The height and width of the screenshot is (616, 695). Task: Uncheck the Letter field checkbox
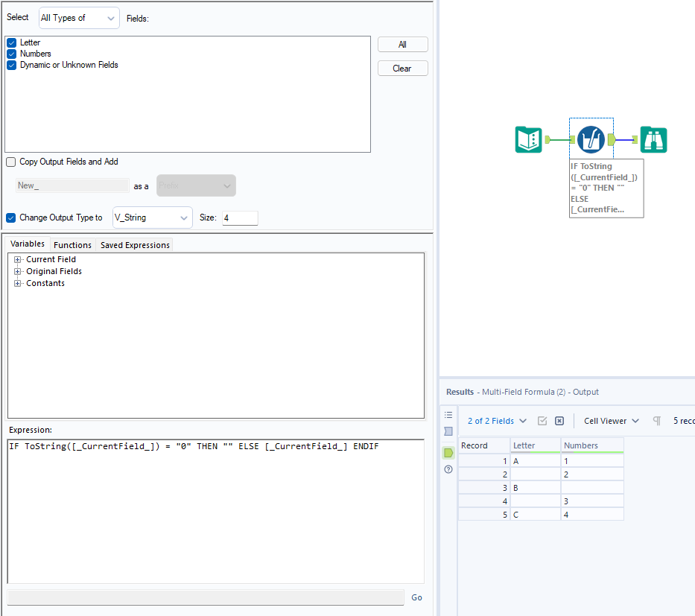coord(11,42)
